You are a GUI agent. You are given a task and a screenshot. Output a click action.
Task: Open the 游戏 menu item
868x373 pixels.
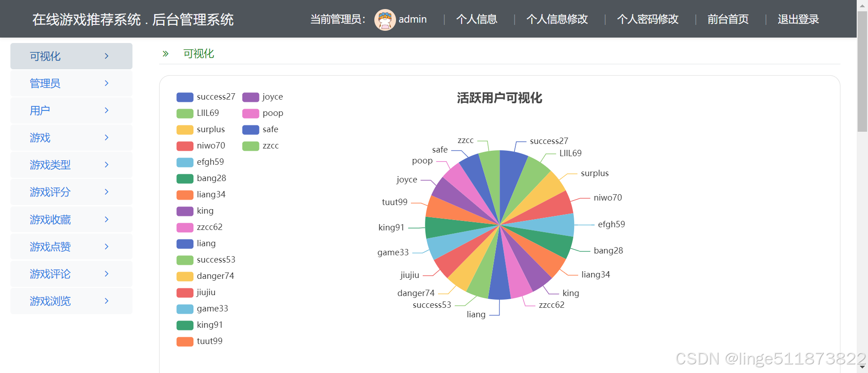point(71,138)
